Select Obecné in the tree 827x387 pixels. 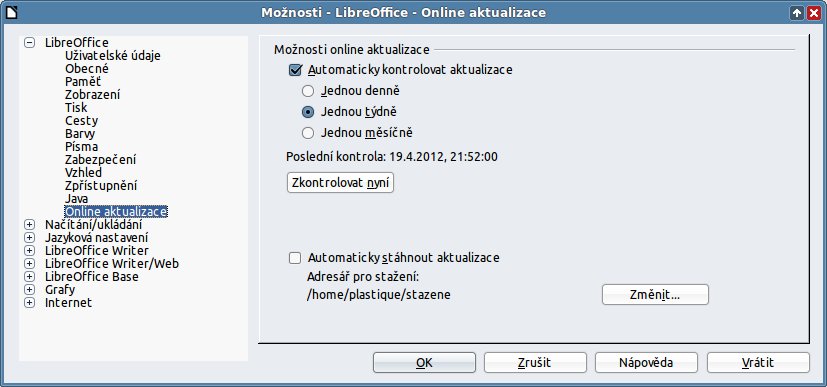point(87,69)
